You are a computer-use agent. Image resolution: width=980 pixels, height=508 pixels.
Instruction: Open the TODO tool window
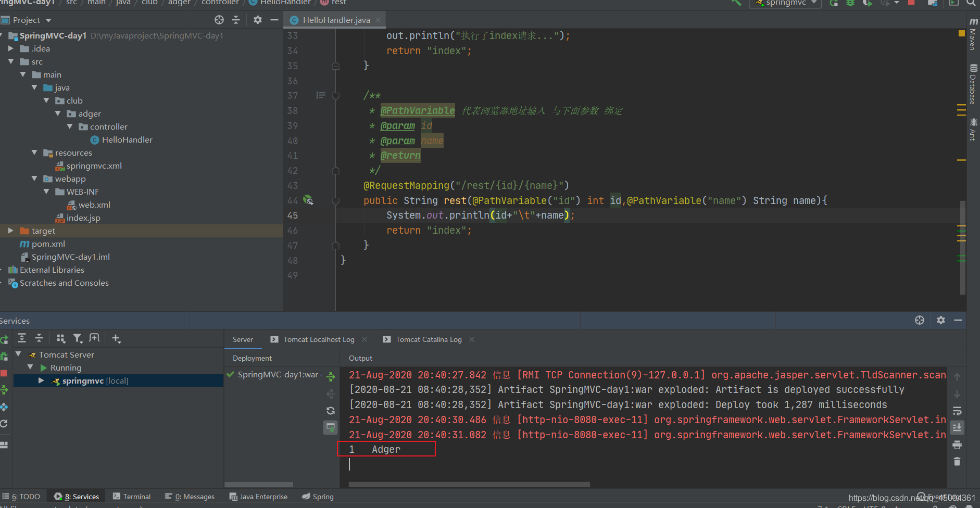(x=21, y=497)
